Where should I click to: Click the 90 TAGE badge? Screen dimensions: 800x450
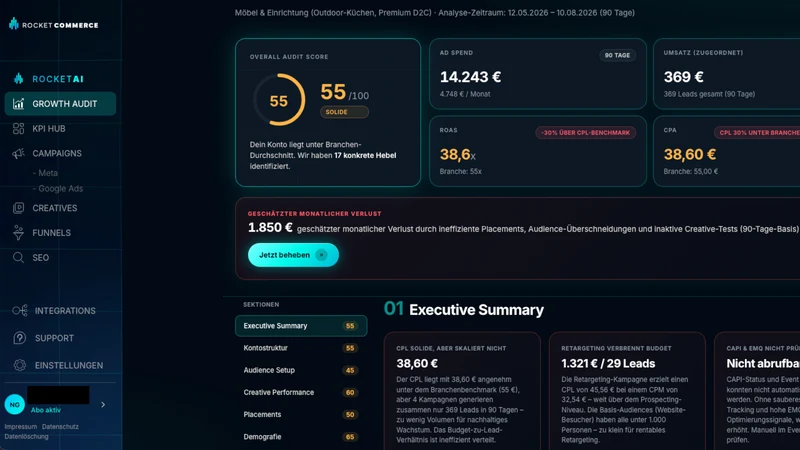tap(617, 55)
